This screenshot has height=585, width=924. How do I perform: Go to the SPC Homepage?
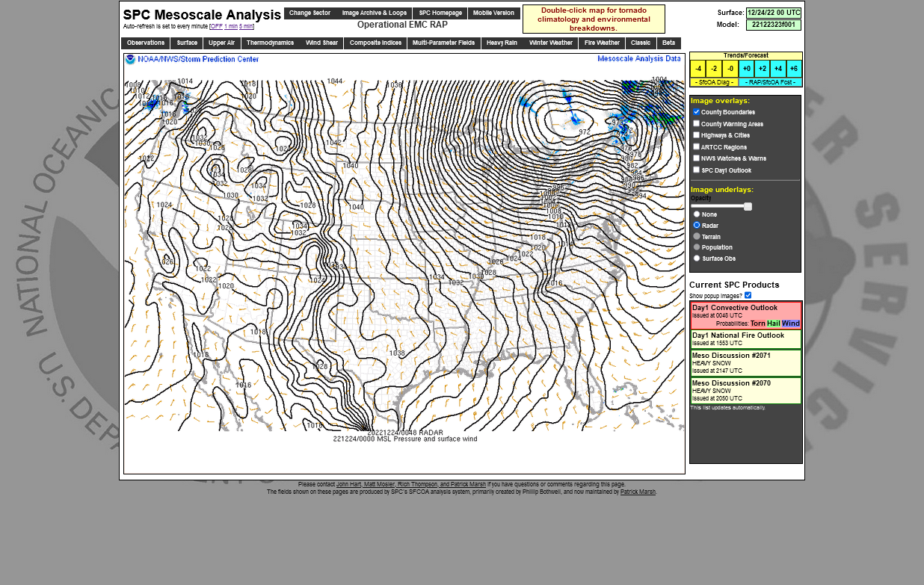click(x=440, y=13)
